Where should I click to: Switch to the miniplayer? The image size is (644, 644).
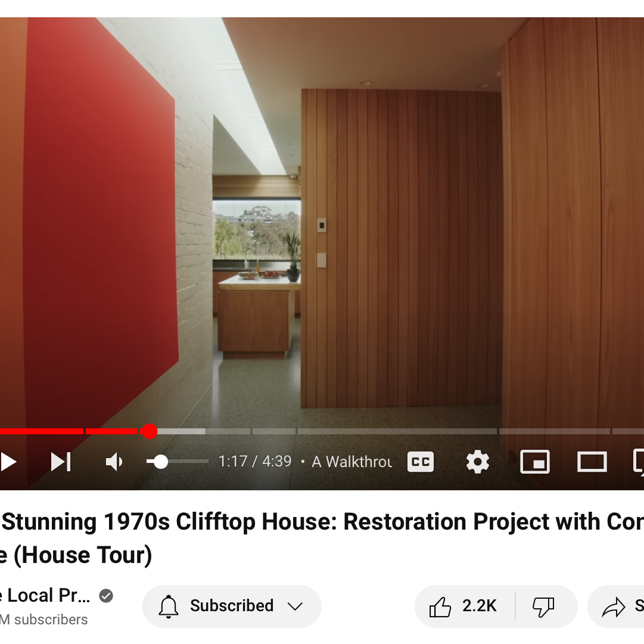(535, 462)
